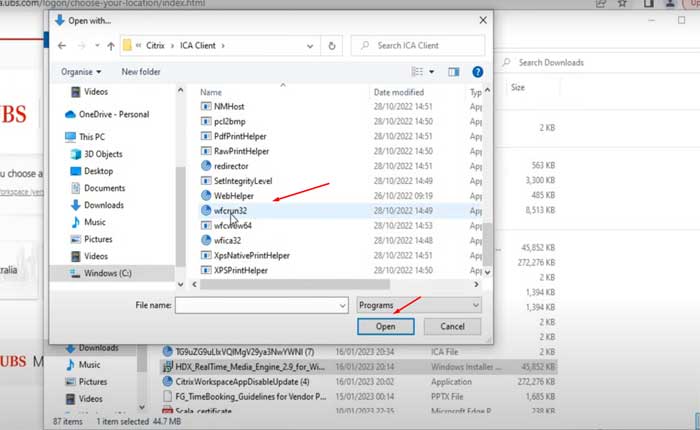Sort files by Date modified column

point(399,92)
